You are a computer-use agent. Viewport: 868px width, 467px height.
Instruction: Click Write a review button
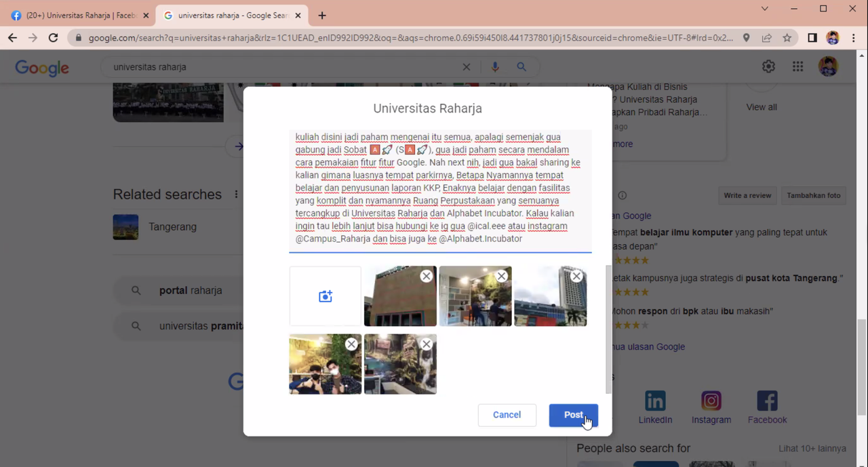pyautogui.click(x=747, y=195)
